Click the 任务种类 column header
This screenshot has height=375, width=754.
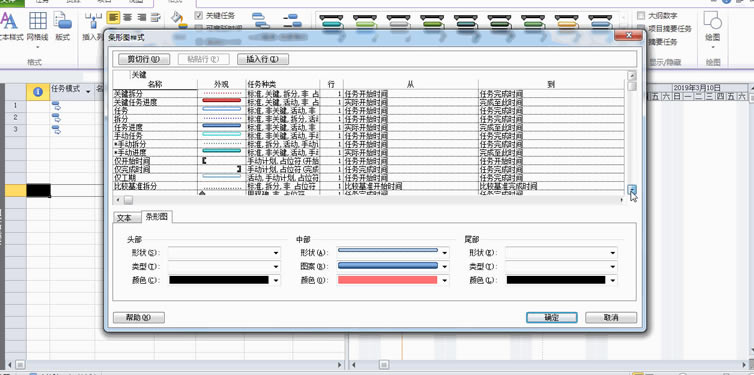point(282,84)
